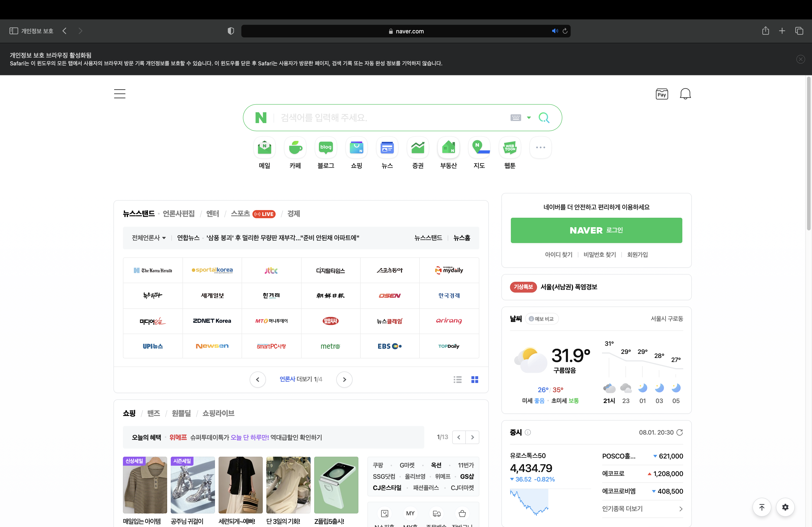Open the Z플립5출시! product thumbnail
This screenshot has width=812, height=527.
(336, 485)
